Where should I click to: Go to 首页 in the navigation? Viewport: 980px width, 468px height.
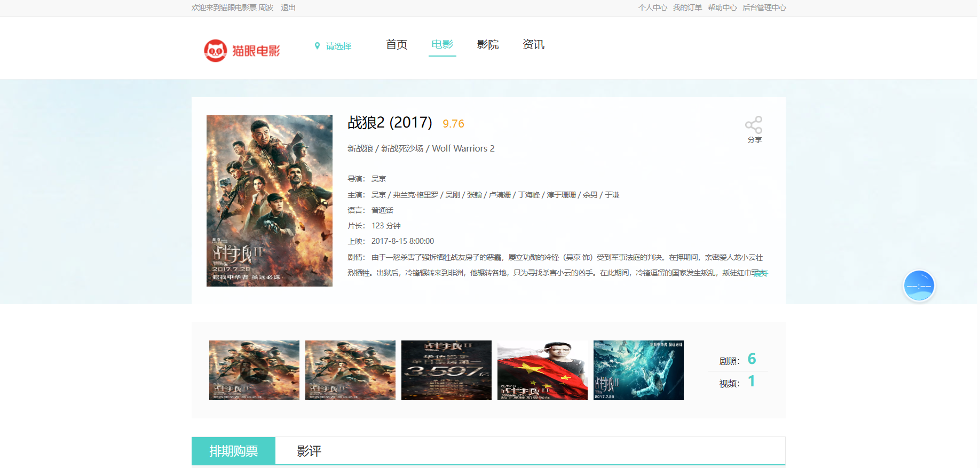[x=397, y=45]
